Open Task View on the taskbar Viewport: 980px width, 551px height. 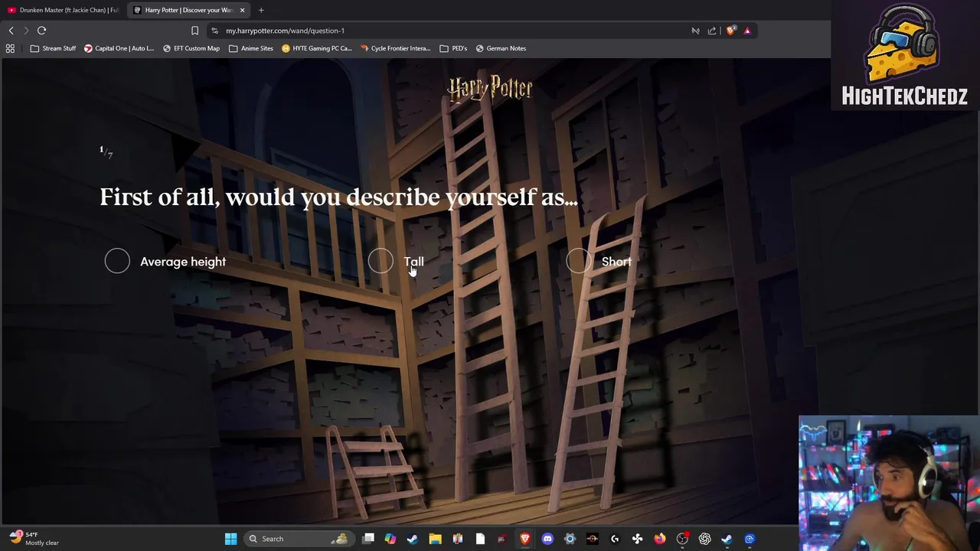click(368, 539)
